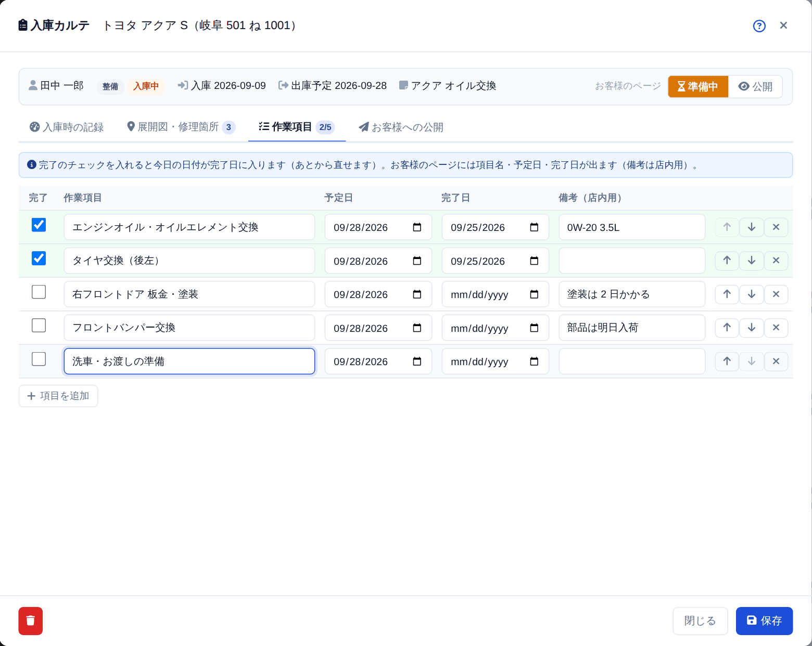
Task: Click 項目を追加 button
Action: (x=58, y=396)
